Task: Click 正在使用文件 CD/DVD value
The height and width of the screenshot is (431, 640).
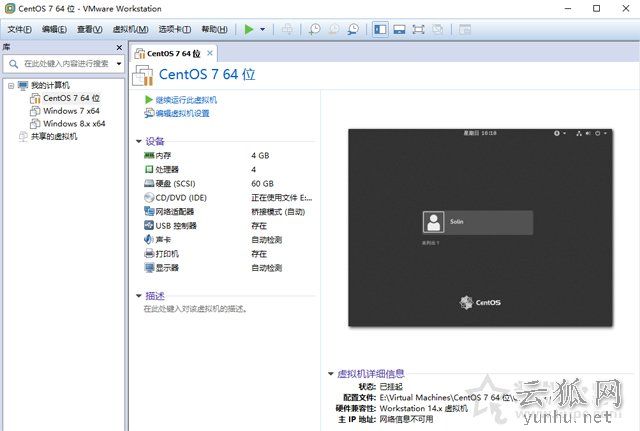Action: tap(282, 198)
